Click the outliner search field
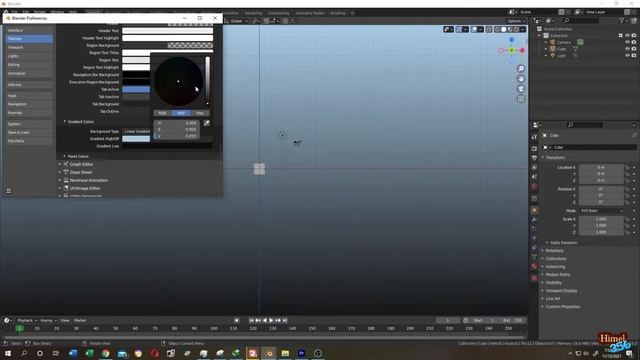 pos(580,20)
